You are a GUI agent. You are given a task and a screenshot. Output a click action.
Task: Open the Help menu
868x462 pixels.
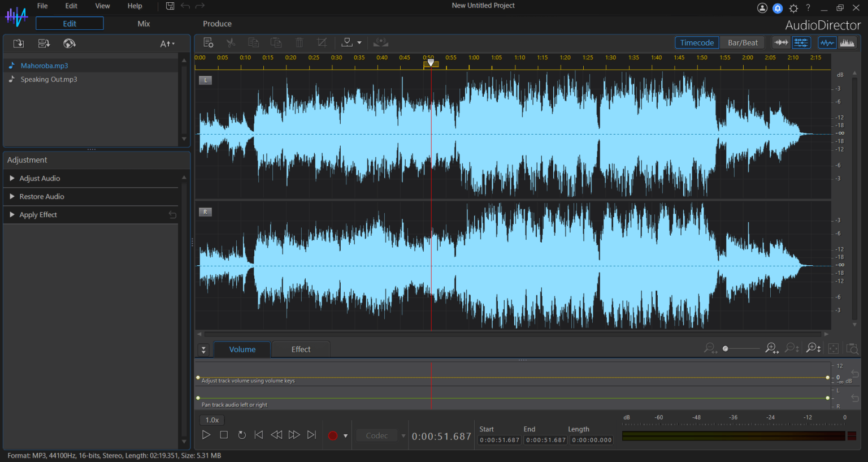click(x=134, y=6)
